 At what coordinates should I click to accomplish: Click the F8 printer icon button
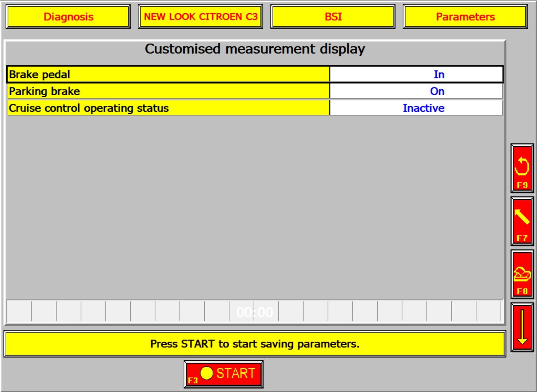pos(522,274)
